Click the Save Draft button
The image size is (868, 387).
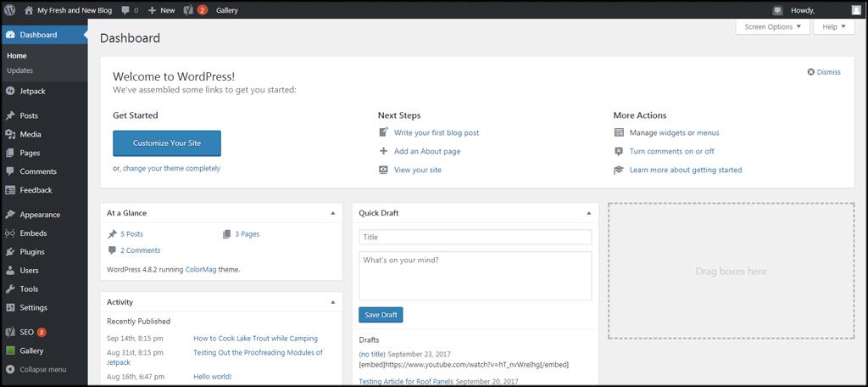tap(381, 315)
